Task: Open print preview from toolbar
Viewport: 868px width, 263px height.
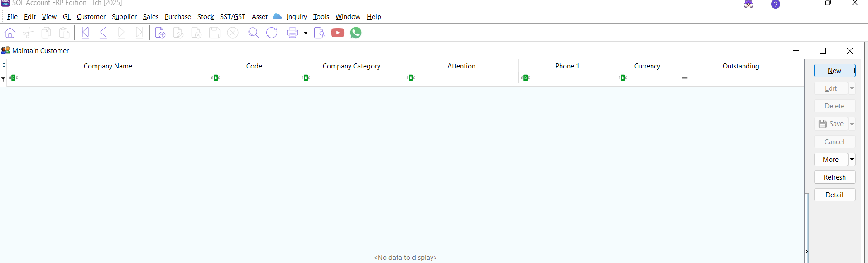Action: click(x=319, y=33)
